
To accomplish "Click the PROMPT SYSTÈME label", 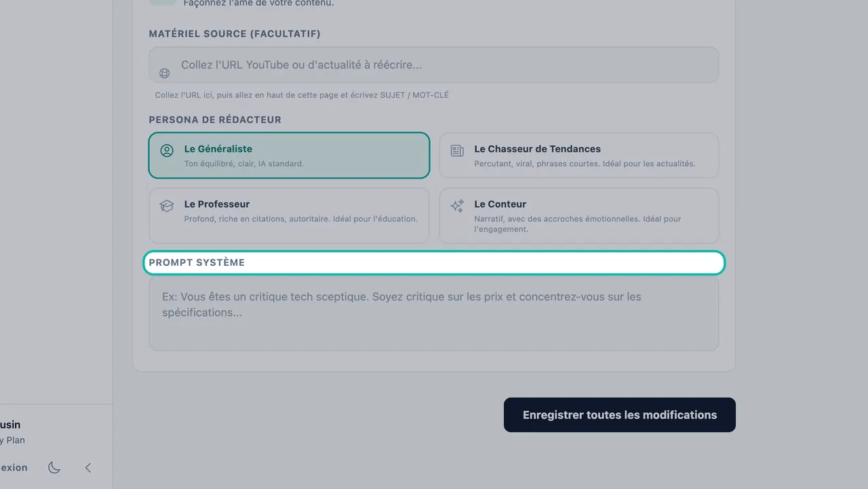I will pyautogui.click(x=197, y=262).
